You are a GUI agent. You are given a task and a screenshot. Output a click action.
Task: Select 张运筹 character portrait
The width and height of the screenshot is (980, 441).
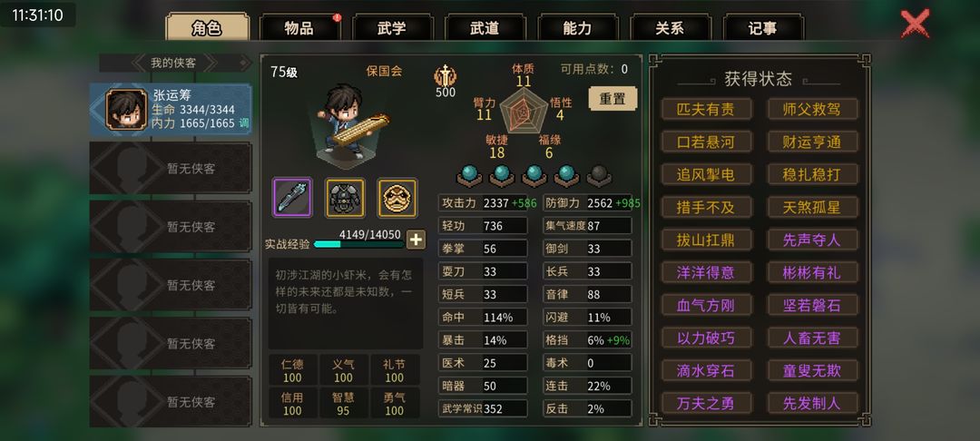click(x=126, y=109)
